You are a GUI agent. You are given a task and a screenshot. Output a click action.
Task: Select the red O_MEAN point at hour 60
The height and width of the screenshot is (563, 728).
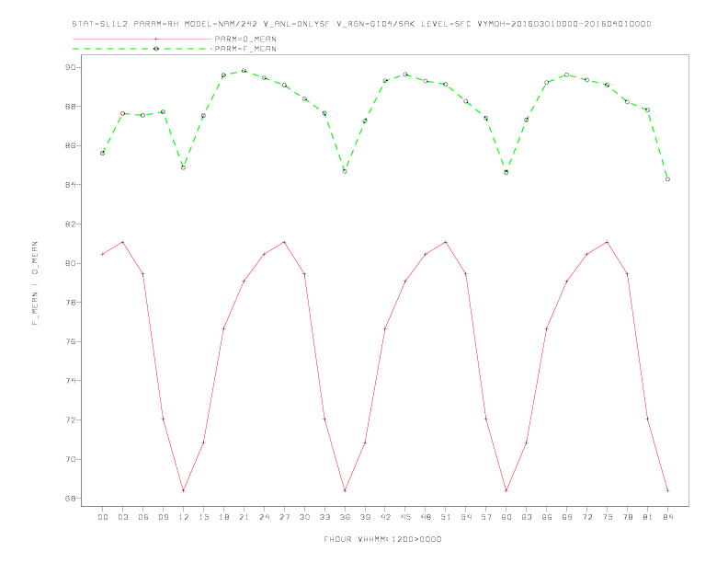tap(506, 490)
